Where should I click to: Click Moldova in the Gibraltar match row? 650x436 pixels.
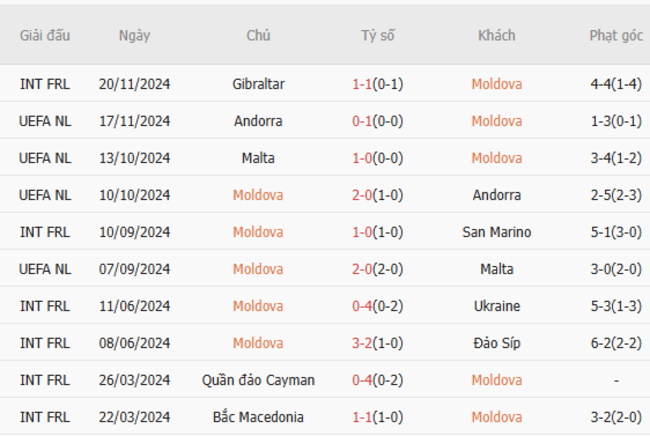[x=497, y=84]
